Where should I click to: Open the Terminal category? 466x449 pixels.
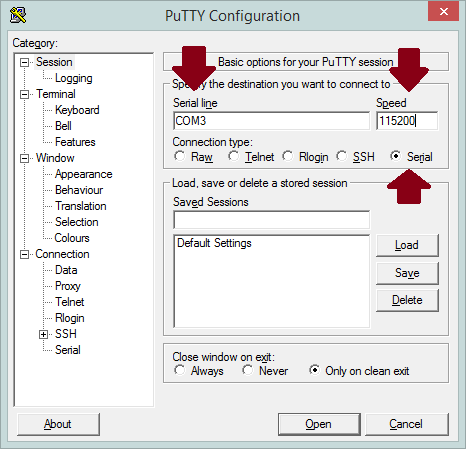[56, 94]
